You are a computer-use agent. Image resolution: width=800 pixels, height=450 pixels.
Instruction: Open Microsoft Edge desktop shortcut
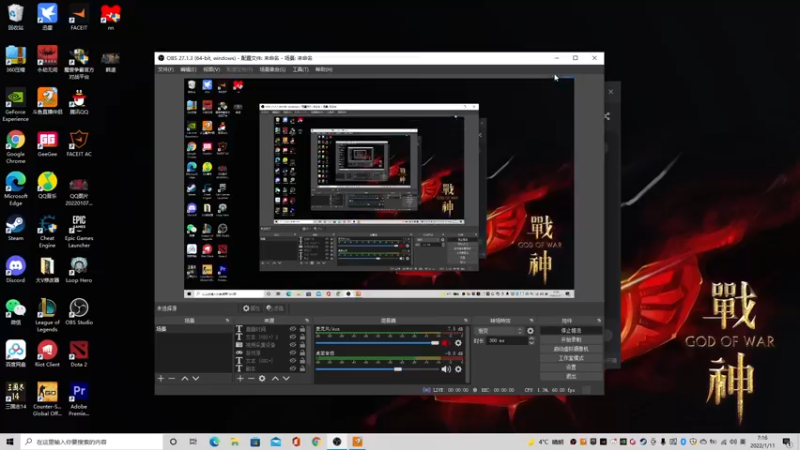click(x=15, y=189)
